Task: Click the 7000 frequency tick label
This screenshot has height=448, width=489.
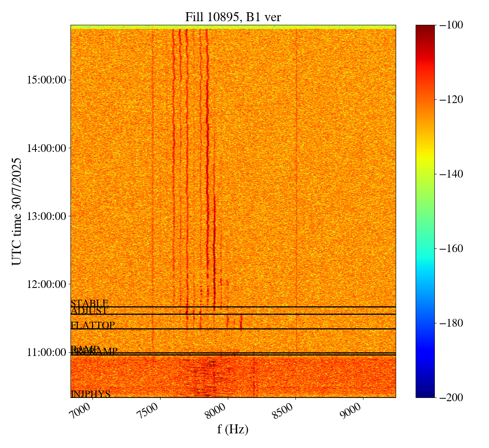Action: (x=84, y=411)
